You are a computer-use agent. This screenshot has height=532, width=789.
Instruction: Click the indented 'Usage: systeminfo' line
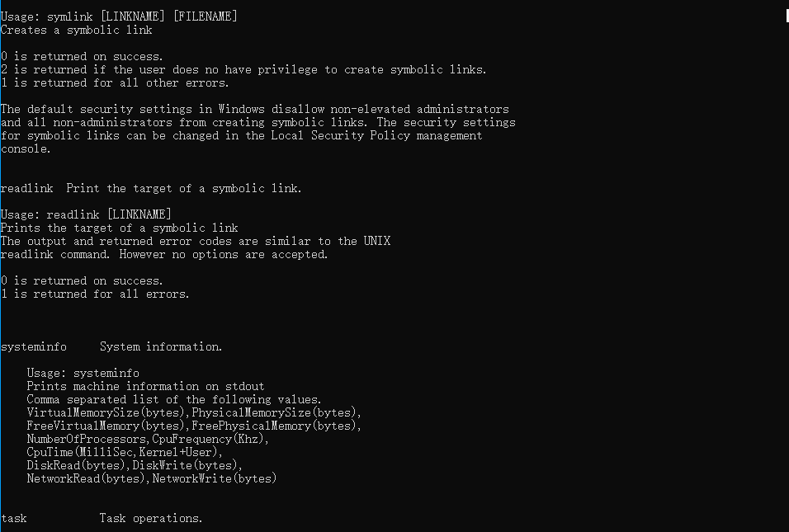[x=83, y=373]
